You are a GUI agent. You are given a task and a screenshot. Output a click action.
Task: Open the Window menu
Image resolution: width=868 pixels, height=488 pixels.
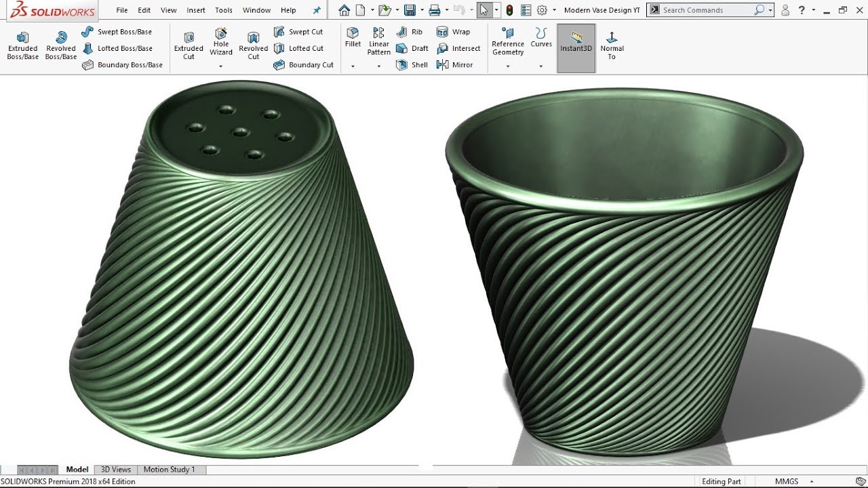coord(257,10)
